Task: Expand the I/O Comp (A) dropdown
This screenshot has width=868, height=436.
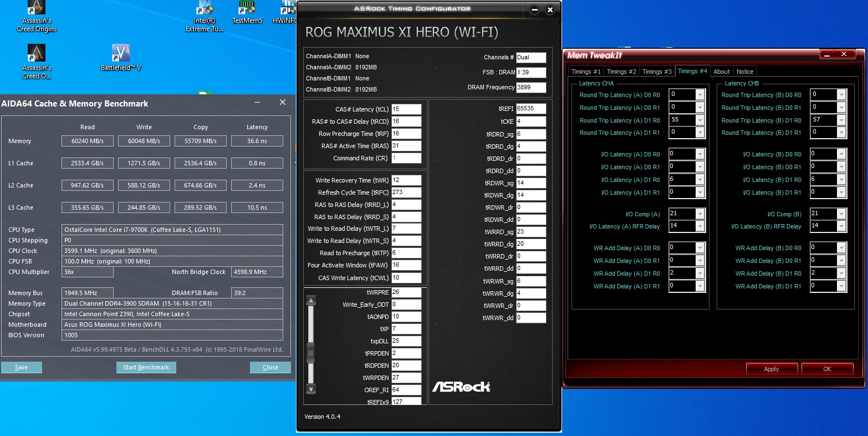Action: point(700,214)
